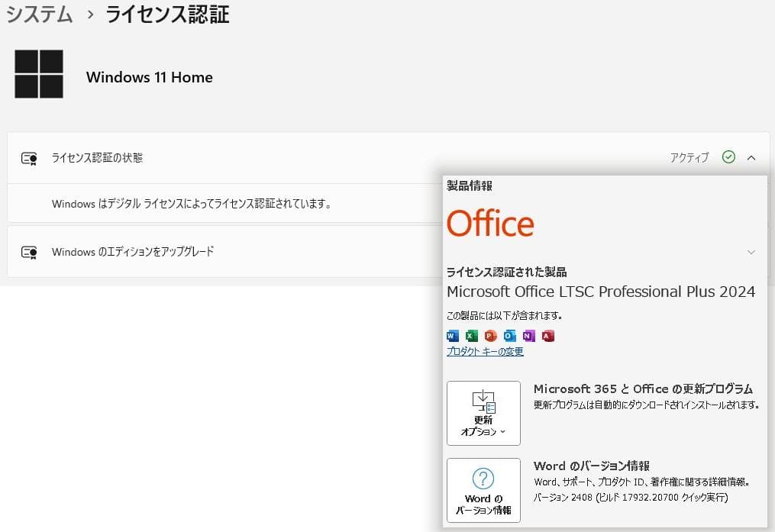Viewport: 775px width, 532px height.
Task: Click the upgrade edition certificate icon
Action: pos(29,253)
